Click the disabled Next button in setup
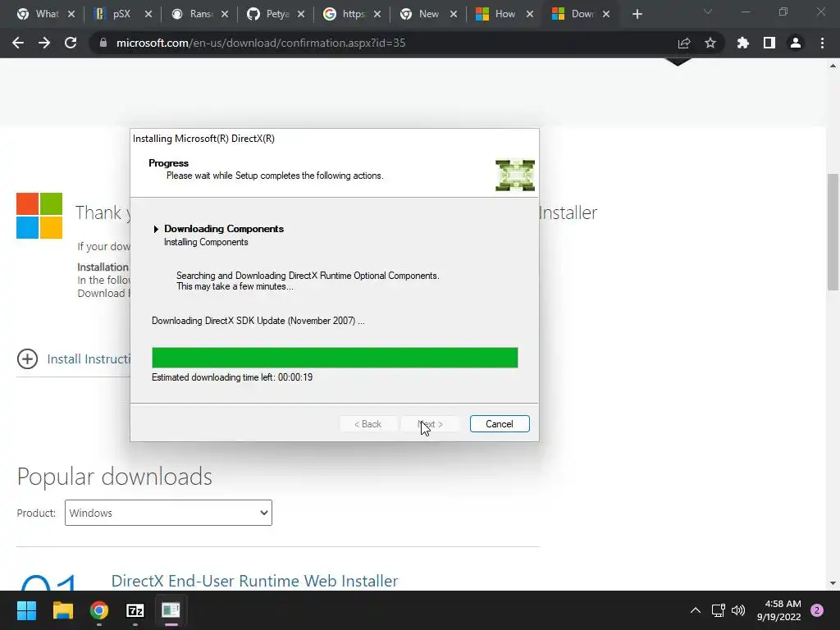840x630 pixels. [x=430, y=424]
